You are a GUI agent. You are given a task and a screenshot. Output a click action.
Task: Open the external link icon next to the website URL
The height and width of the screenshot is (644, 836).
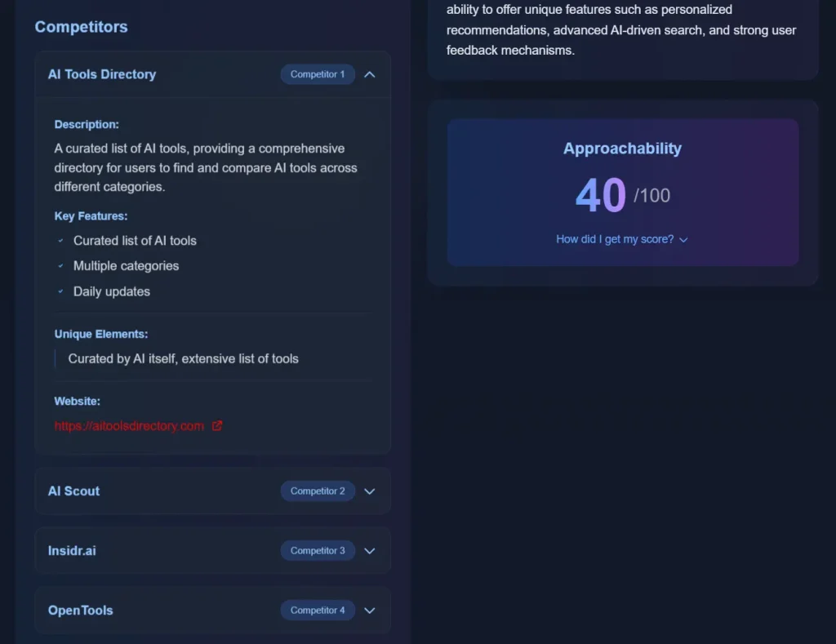(x=216, y=425)
